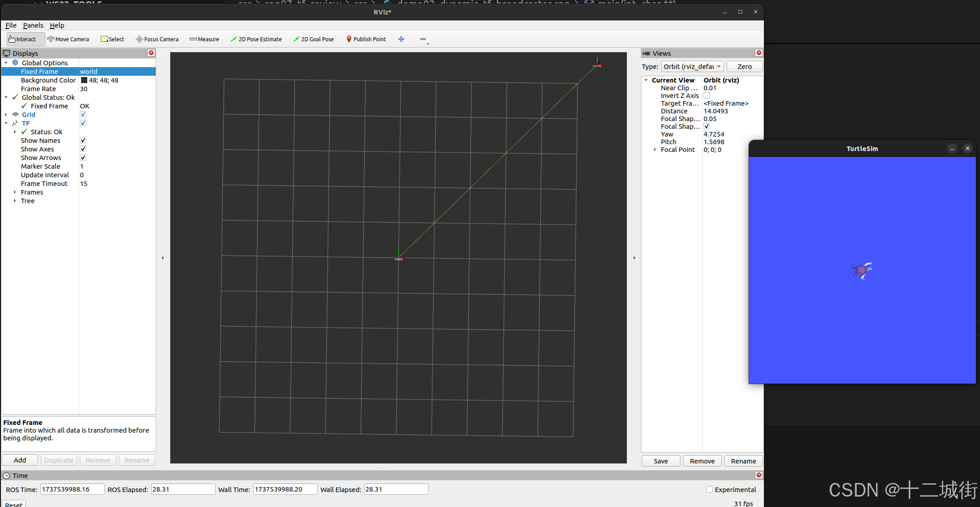
Task: Expand the Frames tree item
Action: (x=15, y=192)
